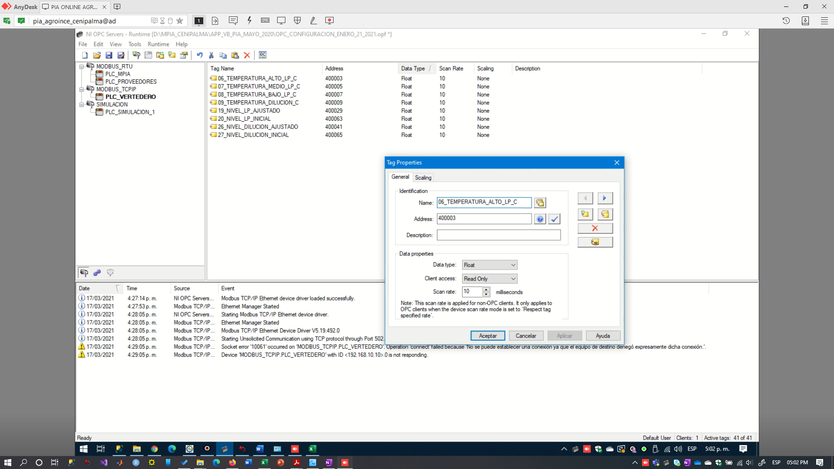This screenshot has width=834, height=469.
Task: Select the General tab
Action: tap(400, 177)
